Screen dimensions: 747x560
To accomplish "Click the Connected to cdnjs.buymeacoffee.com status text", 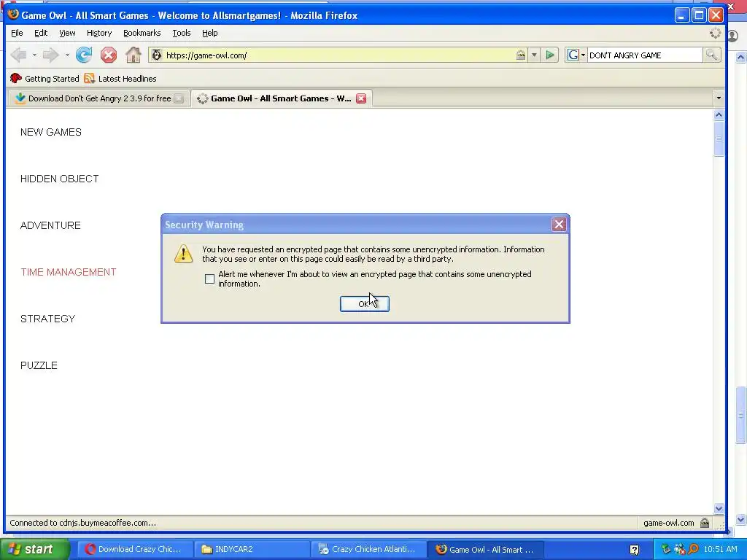I will click(83, 523).
